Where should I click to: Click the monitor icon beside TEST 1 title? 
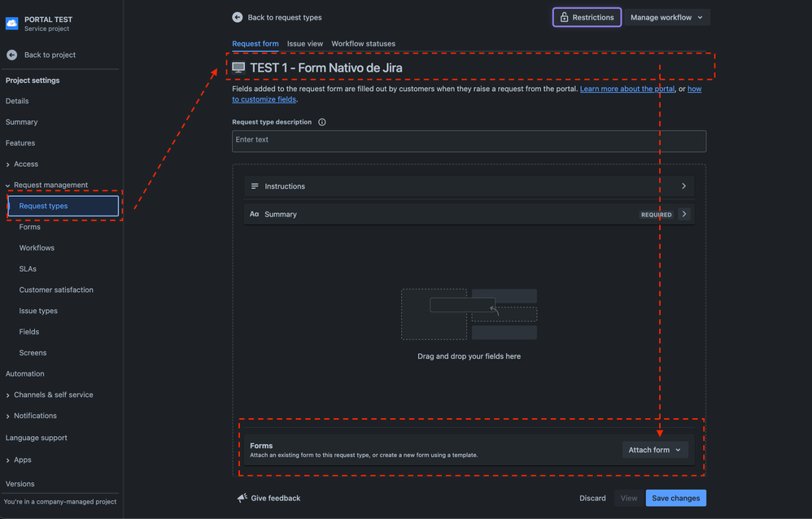238,68
